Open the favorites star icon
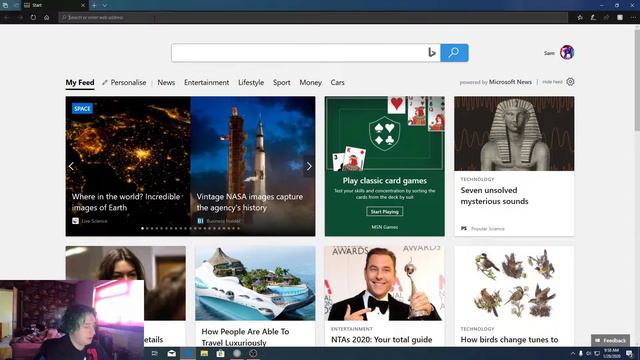The width and height of the screenshot is (640, 360). pyautogui.click(x=580, y=18)
